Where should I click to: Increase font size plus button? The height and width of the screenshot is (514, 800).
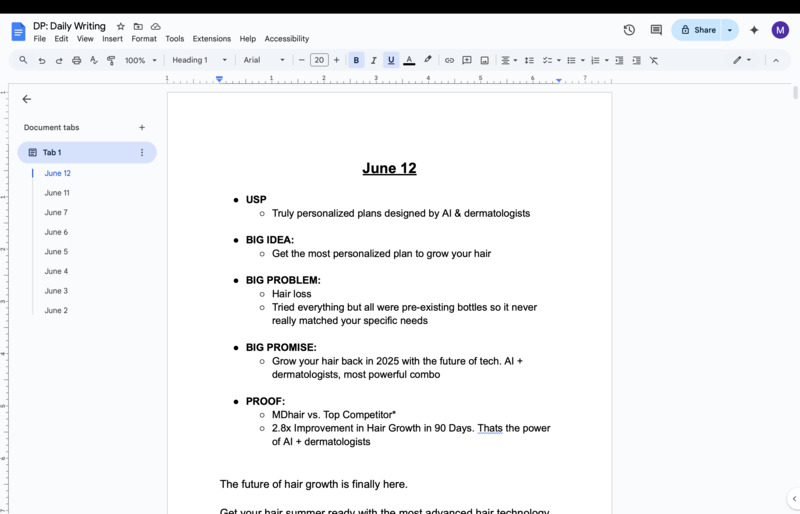(x=336, y=60)
